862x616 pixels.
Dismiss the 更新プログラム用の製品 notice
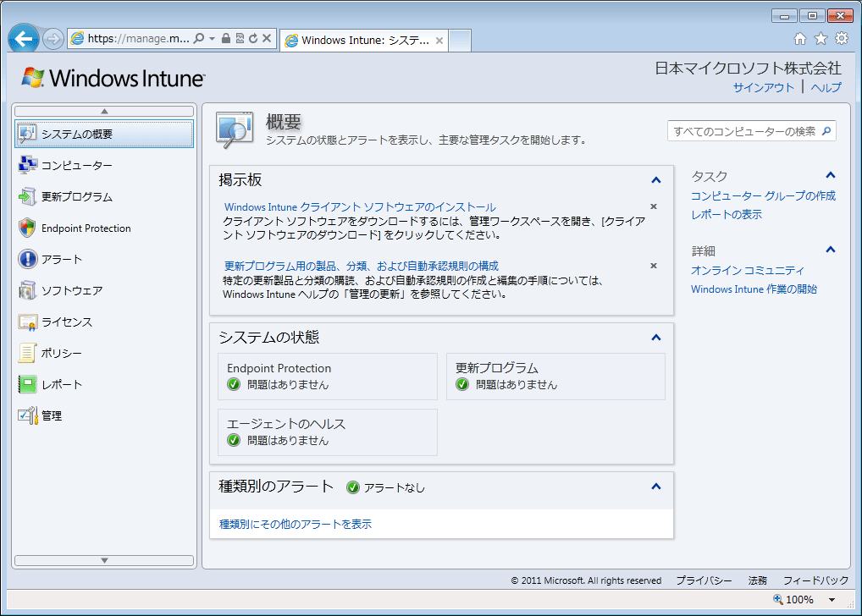click(654, 266)
